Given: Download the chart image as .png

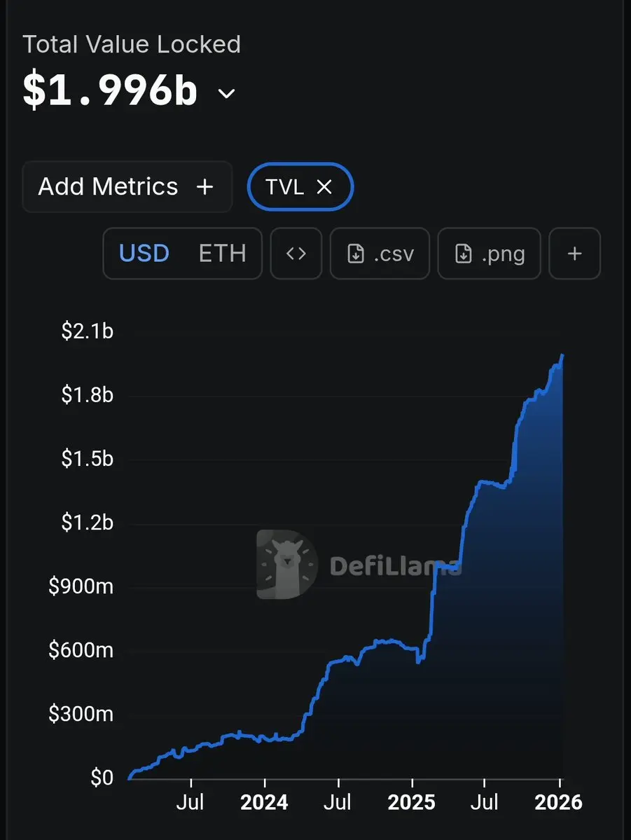Looking at the screenshot, I should (489, 253).
